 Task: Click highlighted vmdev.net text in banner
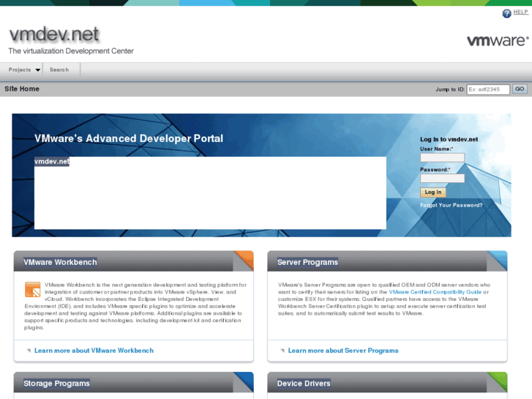(x=52, y=161)
